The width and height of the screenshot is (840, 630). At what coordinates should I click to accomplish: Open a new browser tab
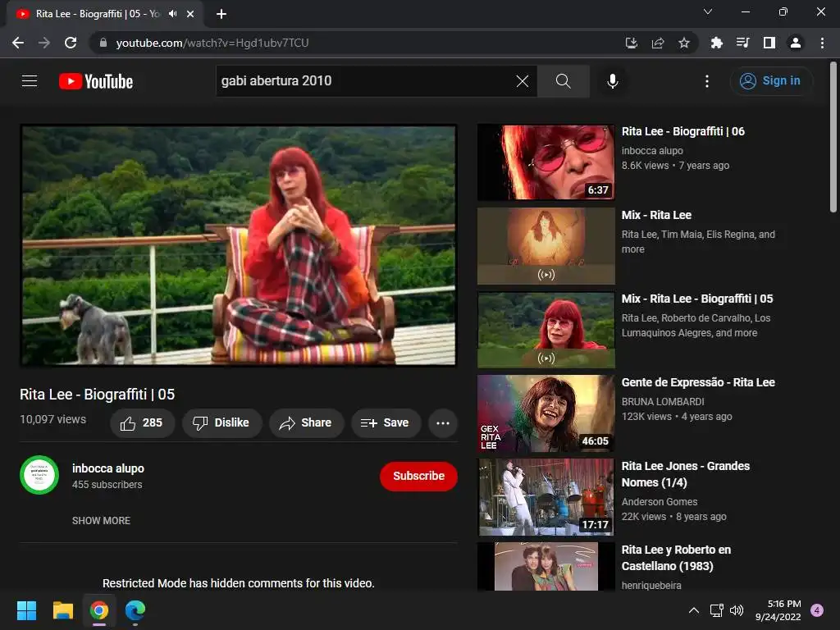pos(221,14)
